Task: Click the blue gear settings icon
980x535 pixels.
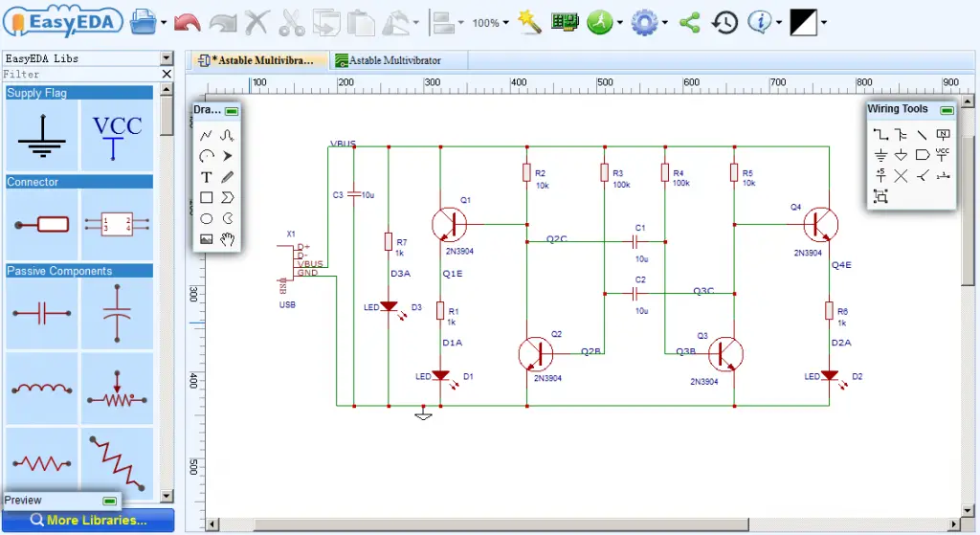Action: pos(644,23)
